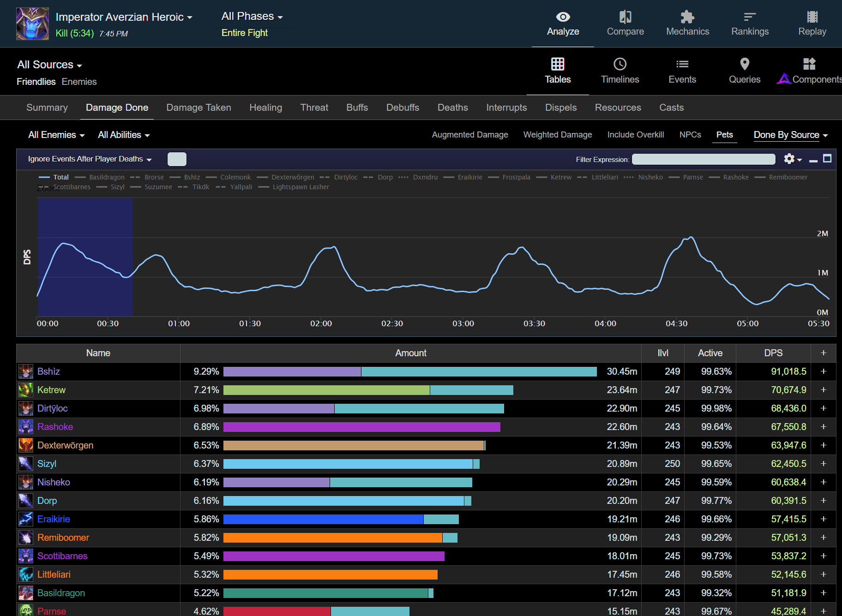Toggle the Pets filter option
This screenshot has width=842, height=616.
(724, 135)
